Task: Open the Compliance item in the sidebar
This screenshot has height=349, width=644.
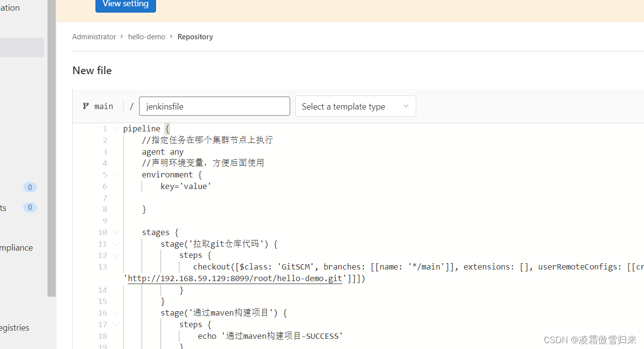Action: [16, 248]
